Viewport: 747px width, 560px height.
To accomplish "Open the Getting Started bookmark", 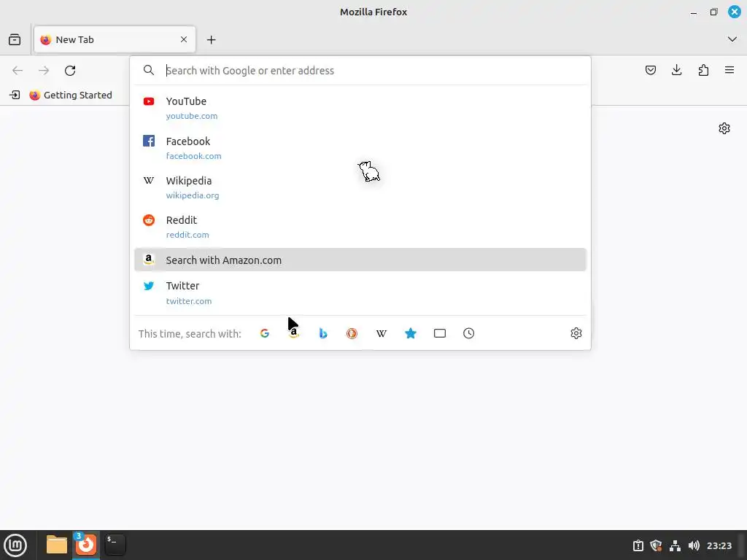I will click(71, 96).
